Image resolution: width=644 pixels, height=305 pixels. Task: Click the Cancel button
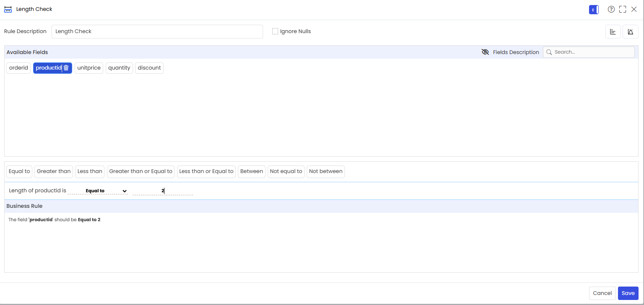602,293
